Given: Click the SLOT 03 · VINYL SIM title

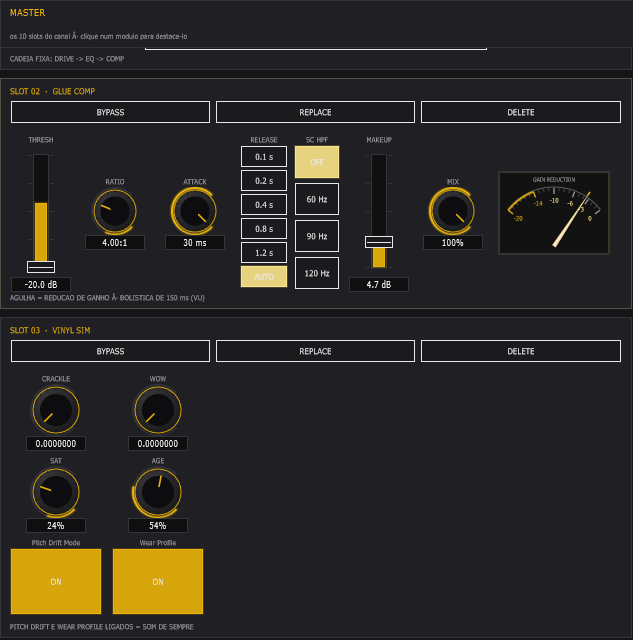Looking at the screenshot, I should (x=50, y=330).
